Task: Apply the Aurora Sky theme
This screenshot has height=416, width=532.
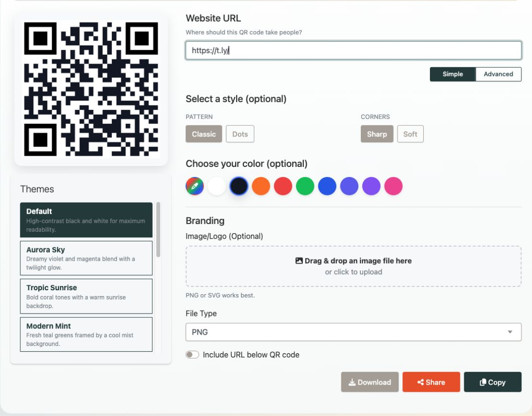Action: 86,258
